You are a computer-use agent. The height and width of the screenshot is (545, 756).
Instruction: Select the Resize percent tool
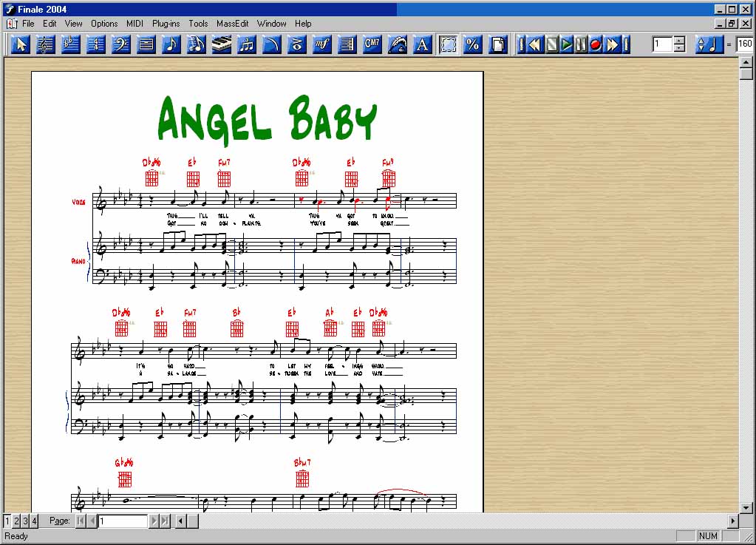473,44
